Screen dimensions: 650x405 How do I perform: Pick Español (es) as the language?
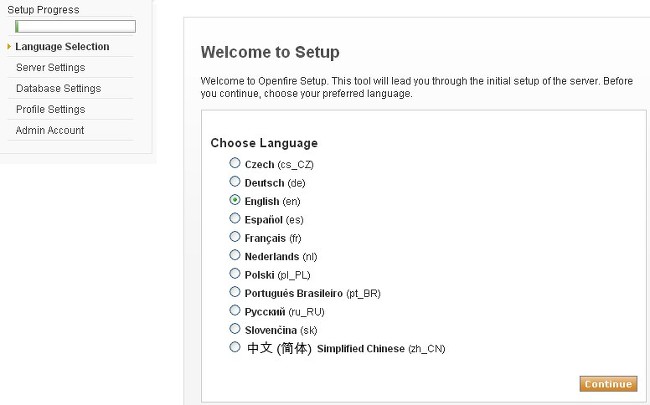(x=235, y=218)
